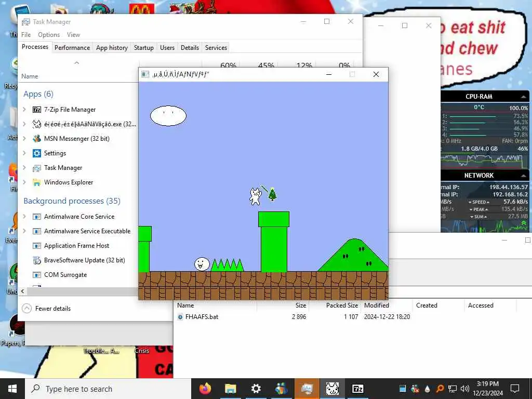This screenshot has width=532, height=399.
Task: Switch to the Startup tab
Action: [143, 47]
